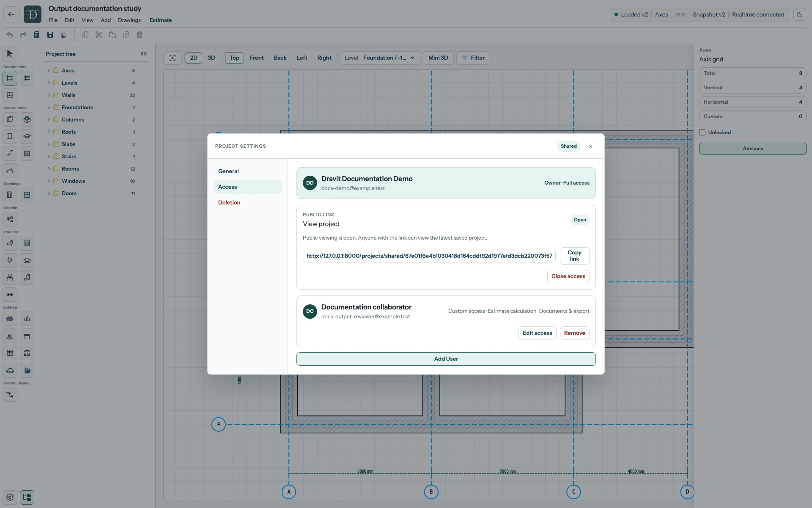Click the Filter button in the viewport toolbar
The image size is (812, 508).
click(x=473, y=58)
